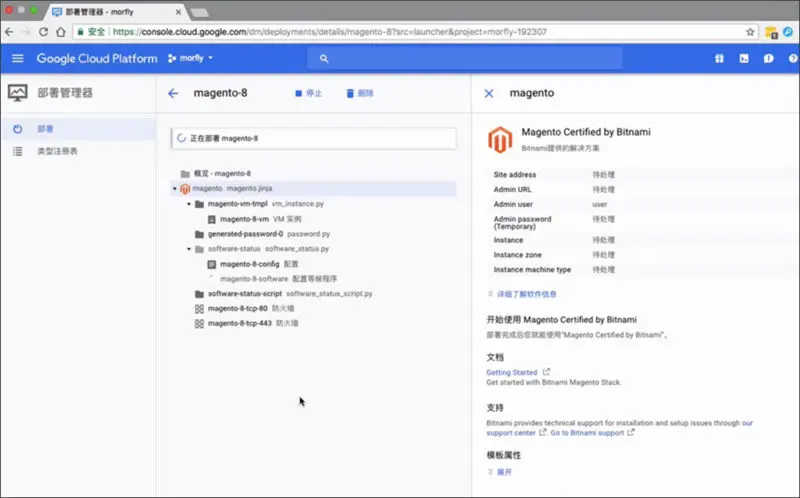Image resolution: width=800 pixels, height=498 pixels.
Task: Click the VM icon beside magento-8-vm
Action: click(x=212, y=219)
